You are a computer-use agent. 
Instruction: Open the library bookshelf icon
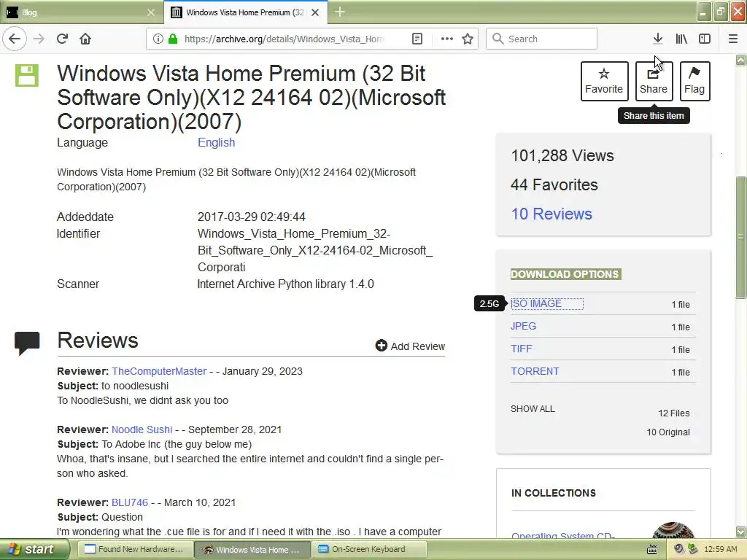681,39
